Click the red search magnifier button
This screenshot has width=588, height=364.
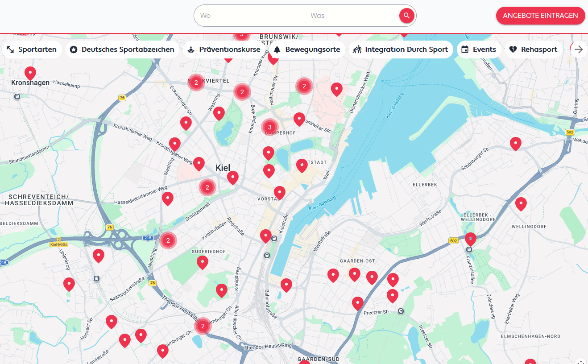coord(406,16)
